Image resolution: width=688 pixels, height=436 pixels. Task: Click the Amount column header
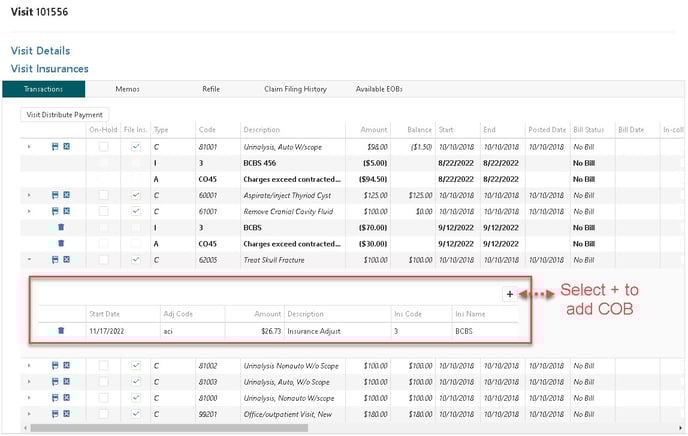tap(373, 130)
